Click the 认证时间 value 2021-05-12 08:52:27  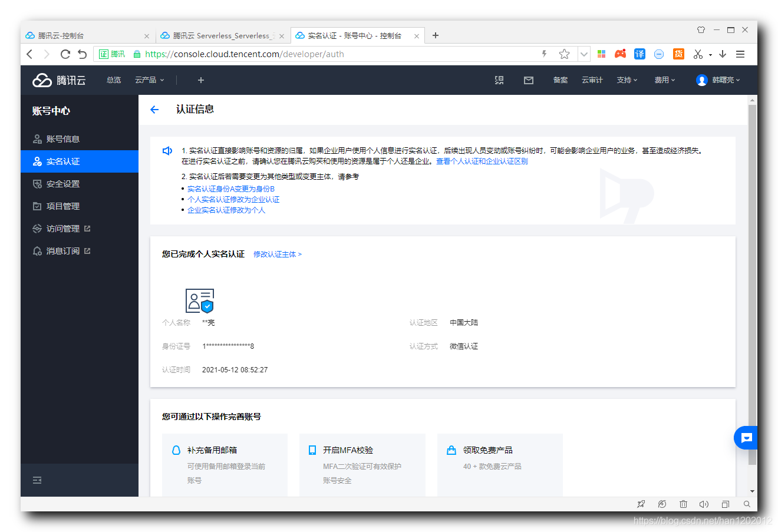235,370
